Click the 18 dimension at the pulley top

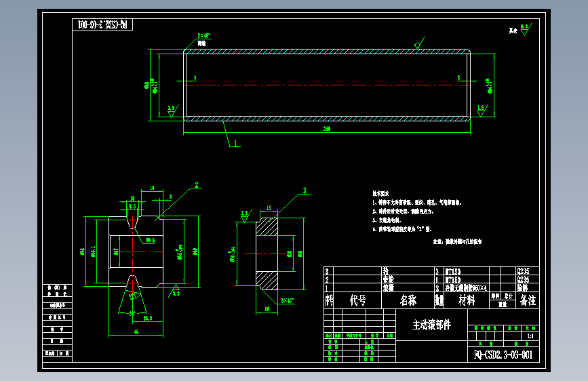[152, 188]
